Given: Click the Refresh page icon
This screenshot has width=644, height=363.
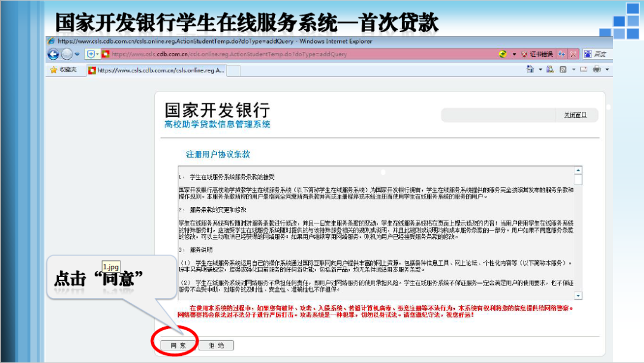Looking at the screenshot, I should coord(562,54).
